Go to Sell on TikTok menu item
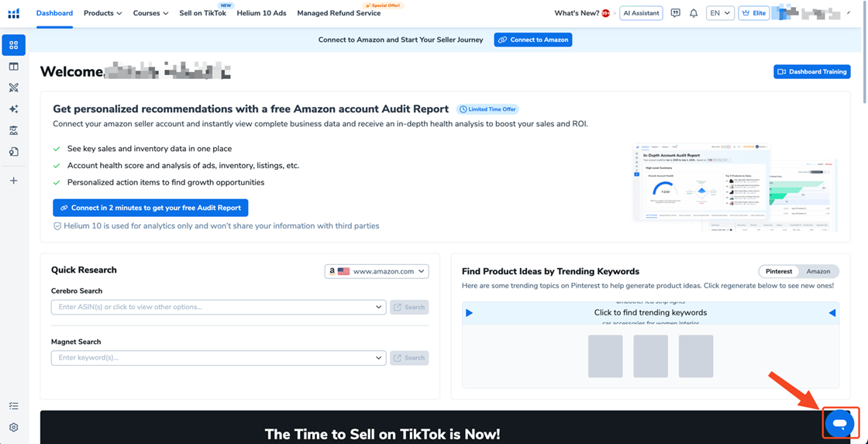Viewport: 868px width, 444px height. [202, 13]
